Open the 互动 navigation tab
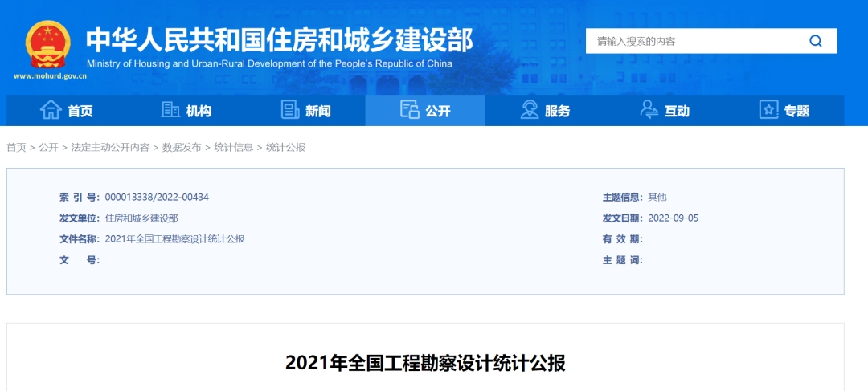The image size is (868, 391). (x=665, y=111)
